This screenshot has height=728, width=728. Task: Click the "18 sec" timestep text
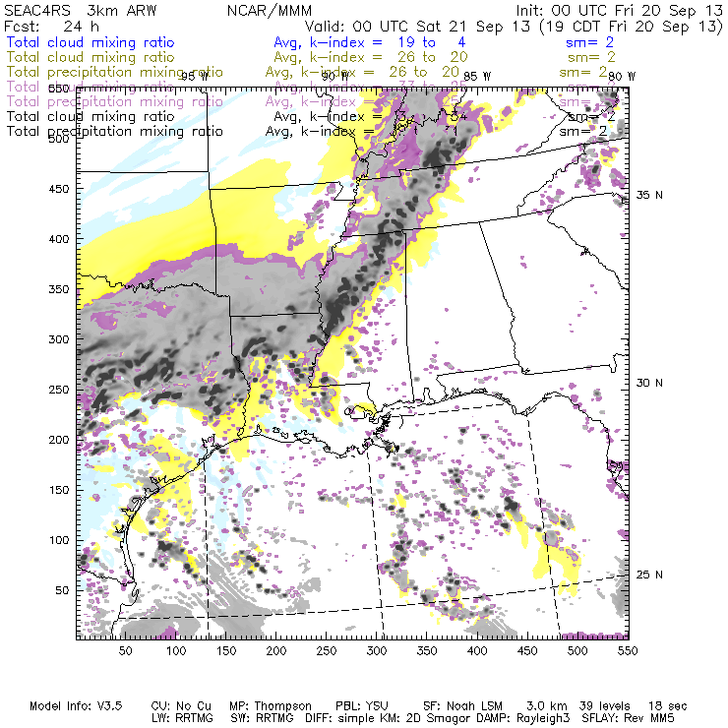668,706
